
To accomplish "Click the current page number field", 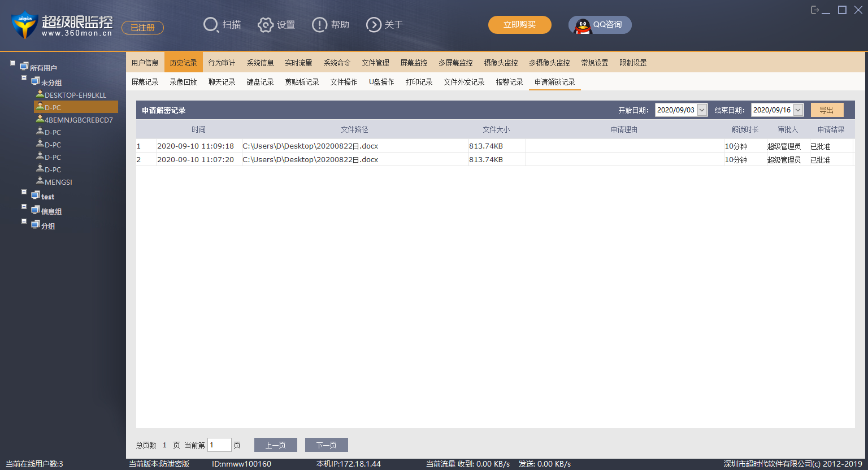I will click(219, 445).
